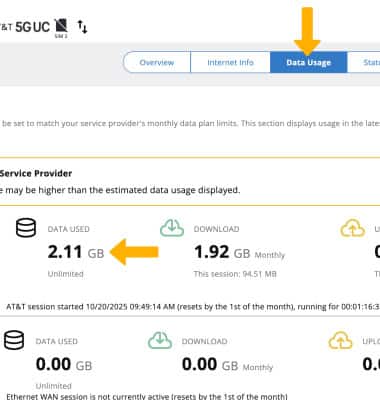Image resolution: width=380 pixels, height=400 pixels.
Task: Click the AT&T session started status line
Action: click(193, 307)
